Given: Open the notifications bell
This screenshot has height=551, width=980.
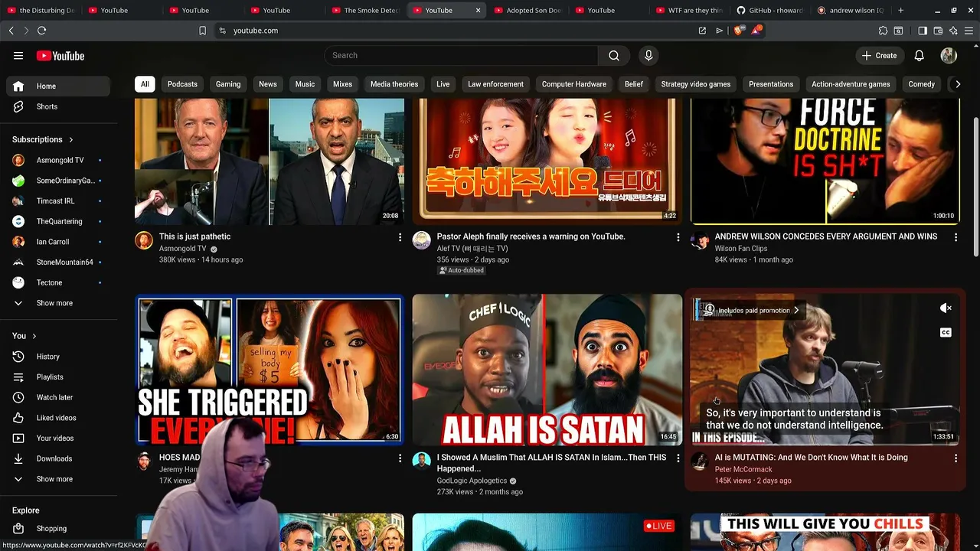Looking at the screenshot, I should 919,56.
